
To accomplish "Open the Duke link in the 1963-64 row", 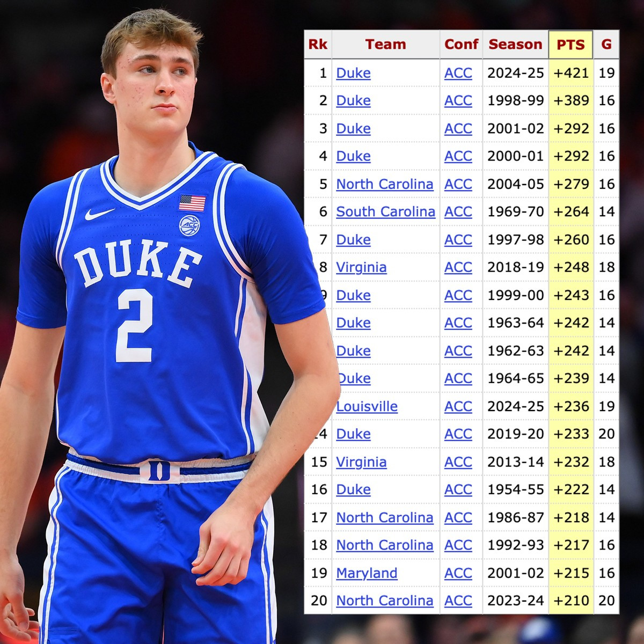I will click(x=353, y=323).
